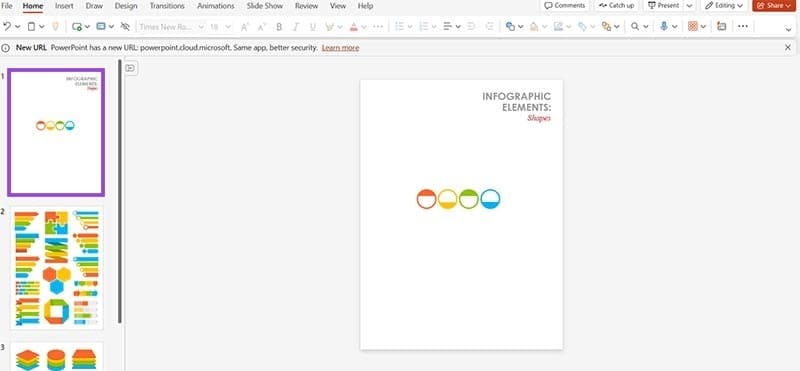Screen dimensions: 800x371
Task: Open the Editing mode dropdown
Action: pyautogui.click(x=724, y=6)
